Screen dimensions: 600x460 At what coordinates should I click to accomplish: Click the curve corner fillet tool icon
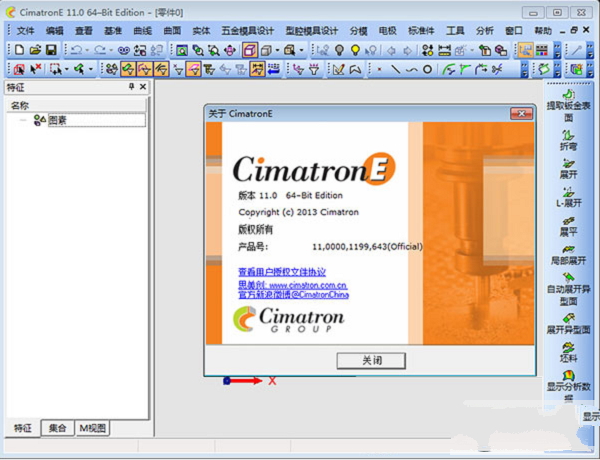[465, 69]
